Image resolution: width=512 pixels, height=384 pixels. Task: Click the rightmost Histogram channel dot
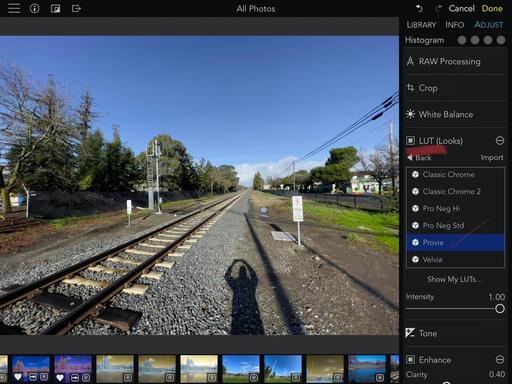(x=501, y=40)
